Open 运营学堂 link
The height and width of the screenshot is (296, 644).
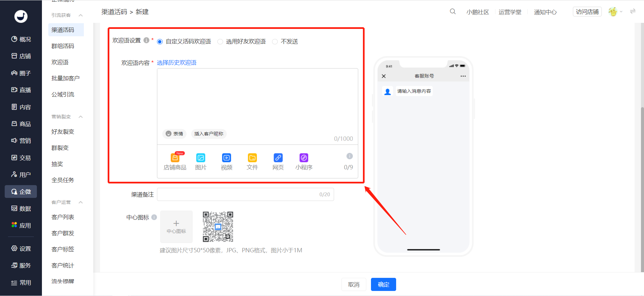pyautogui.click(x=510, y=12)
